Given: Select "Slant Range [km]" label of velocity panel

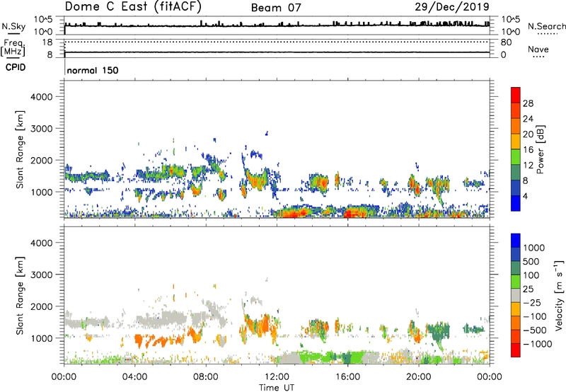Looking at the screenshot, I should (x=20, y=296).
